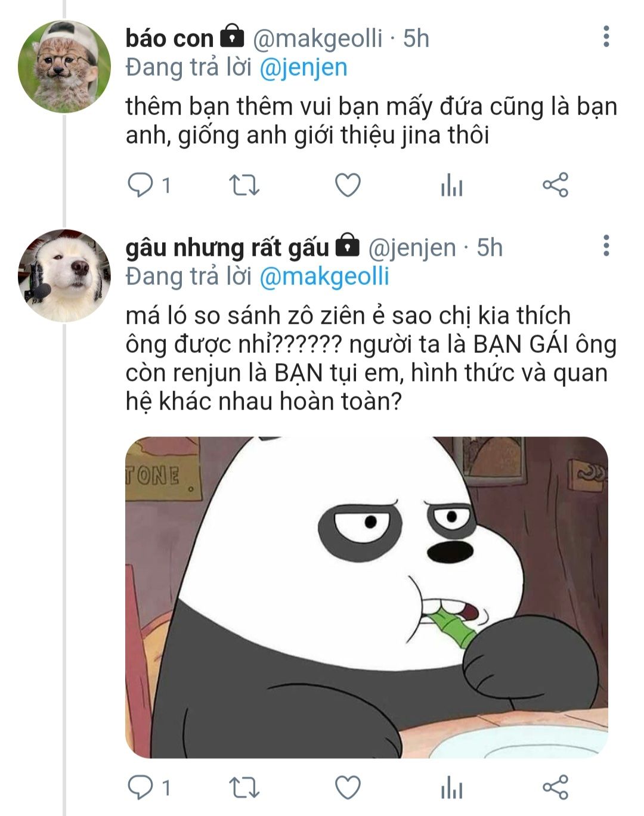Open the white dog profile picture

click(x=64, y=275)
